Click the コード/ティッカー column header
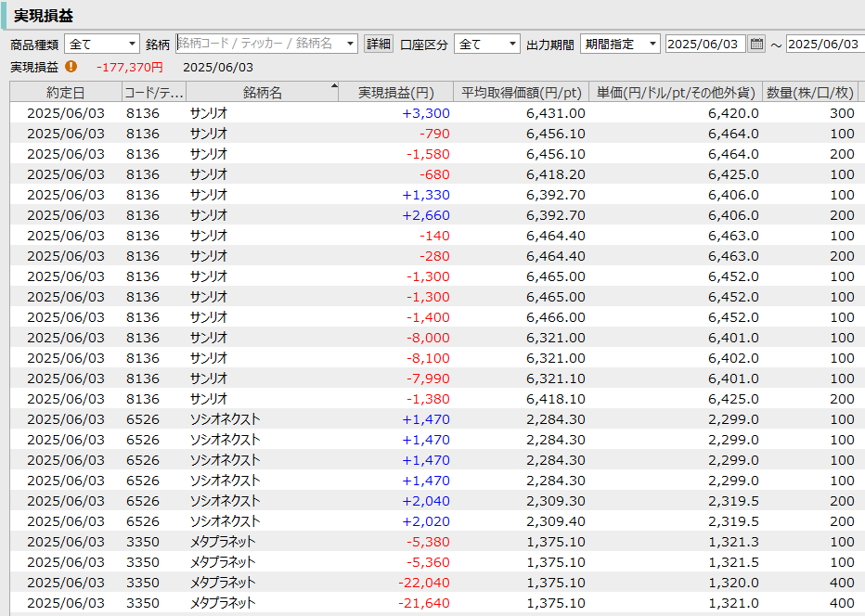This screenshot has width=865, height=616. click(x=154, y=92)
